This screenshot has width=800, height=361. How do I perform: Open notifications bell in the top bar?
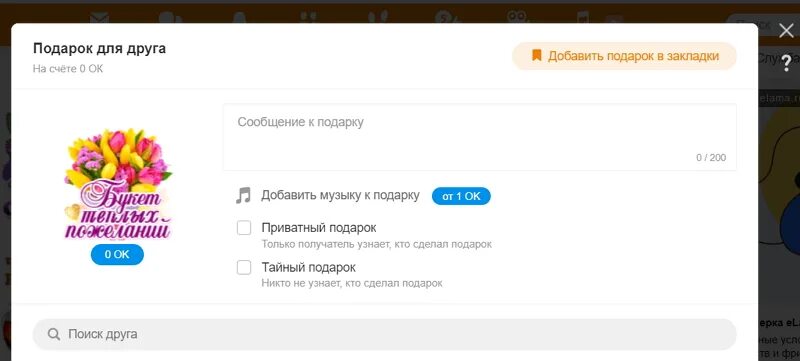pos(239,18)
